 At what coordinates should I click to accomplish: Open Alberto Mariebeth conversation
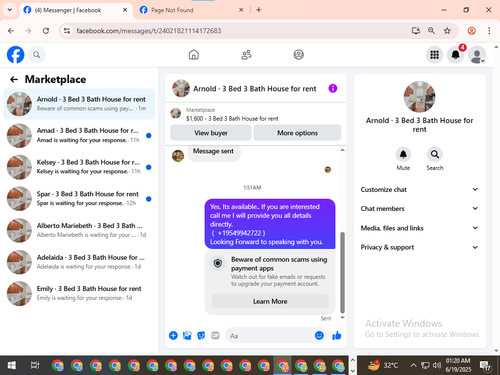coord(79,230)
